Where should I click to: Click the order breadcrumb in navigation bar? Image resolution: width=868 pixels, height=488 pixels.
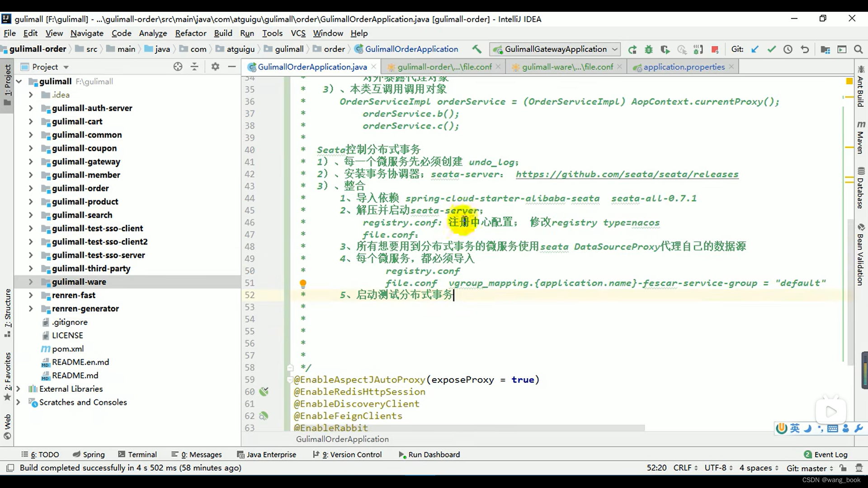click(x=329, y=49)
